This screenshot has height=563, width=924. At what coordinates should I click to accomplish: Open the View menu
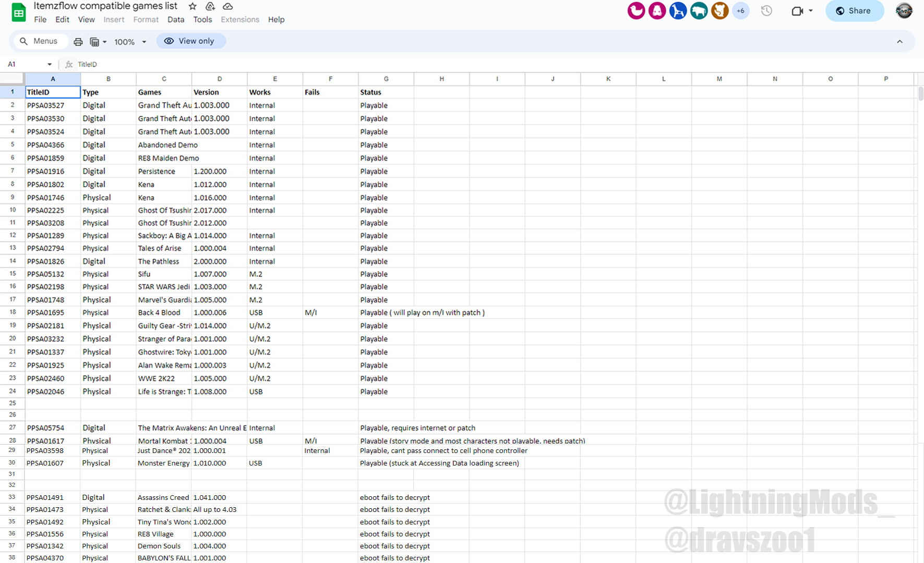pyautogui.click(x=86, y=19)
